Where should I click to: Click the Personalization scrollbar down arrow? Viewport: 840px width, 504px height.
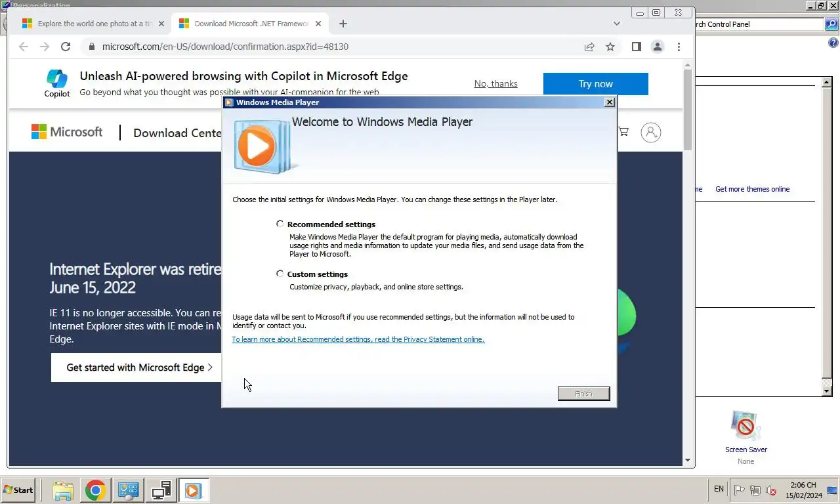click(x=827, y=391)
